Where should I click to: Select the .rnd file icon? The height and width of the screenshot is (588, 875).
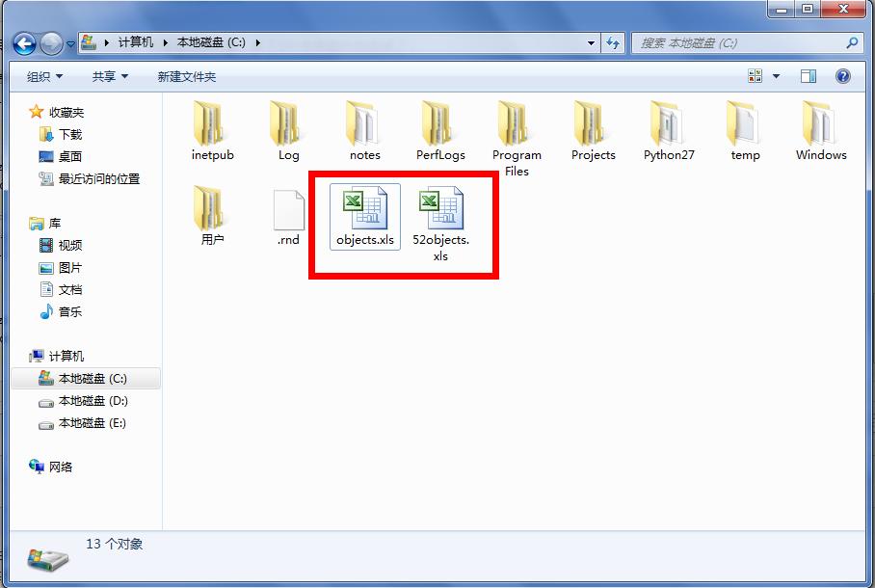click(x=288, y=209)
